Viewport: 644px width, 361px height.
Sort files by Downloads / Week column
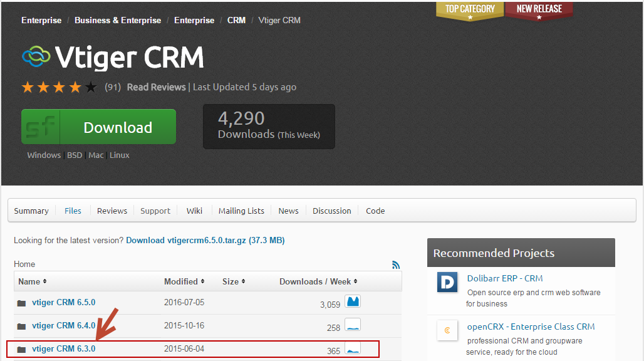pyautogui.click(x=318, y=282)
